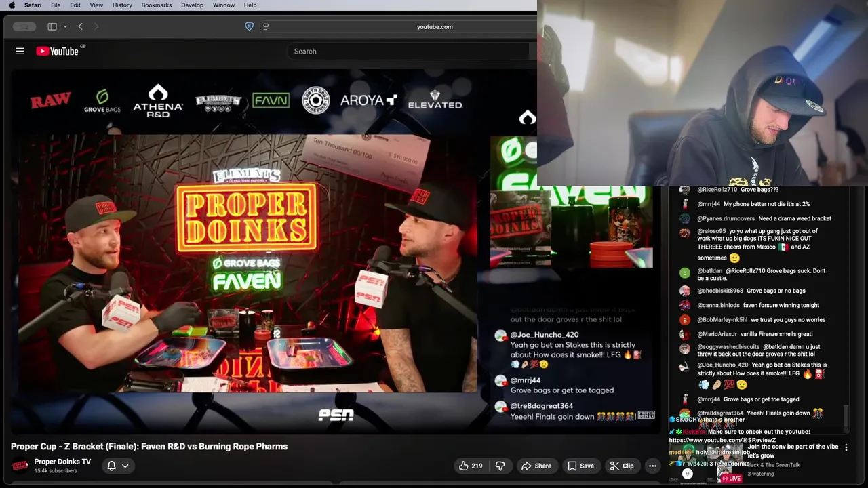Open the Apple menu
Screen dimensions: 868x488
click(12, 5)
